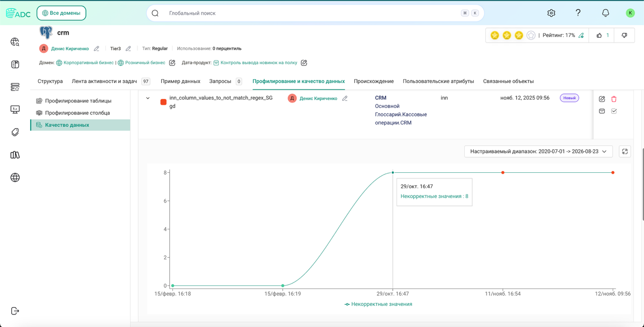The height and width of the screenshot is (327, 644).
Task: Click the thumbs up like icon
Action: [599, 35]
